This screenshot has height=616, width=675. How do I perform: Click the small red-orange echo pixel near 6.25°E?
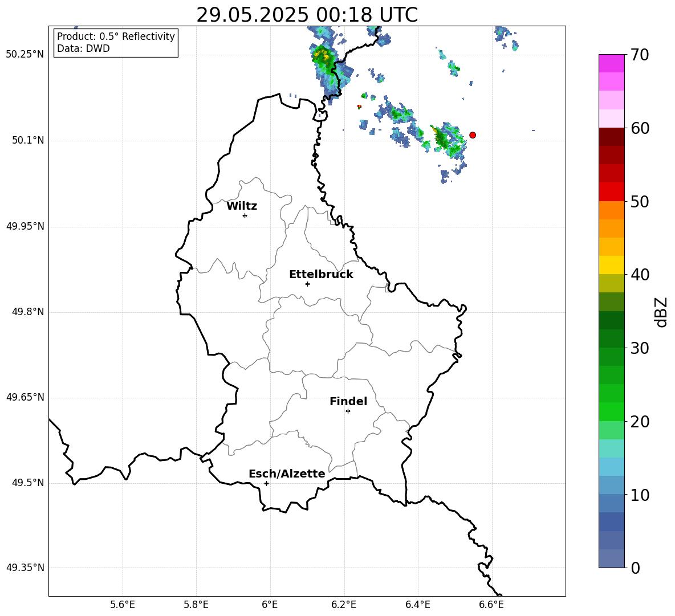point(359,106)
